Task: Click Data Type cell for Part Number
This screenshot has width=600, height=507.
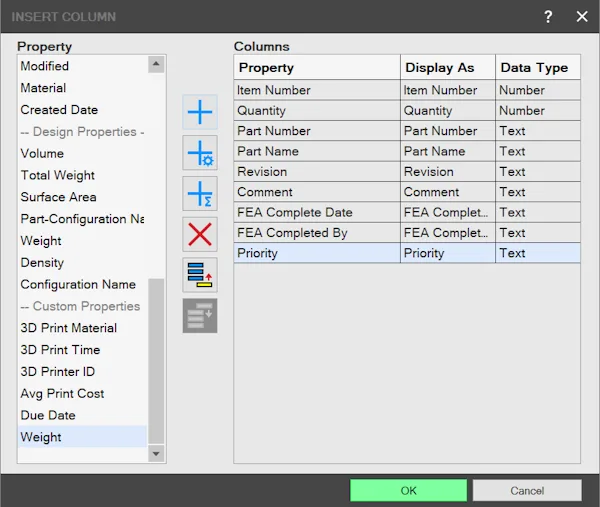Action: click(538, 131)
